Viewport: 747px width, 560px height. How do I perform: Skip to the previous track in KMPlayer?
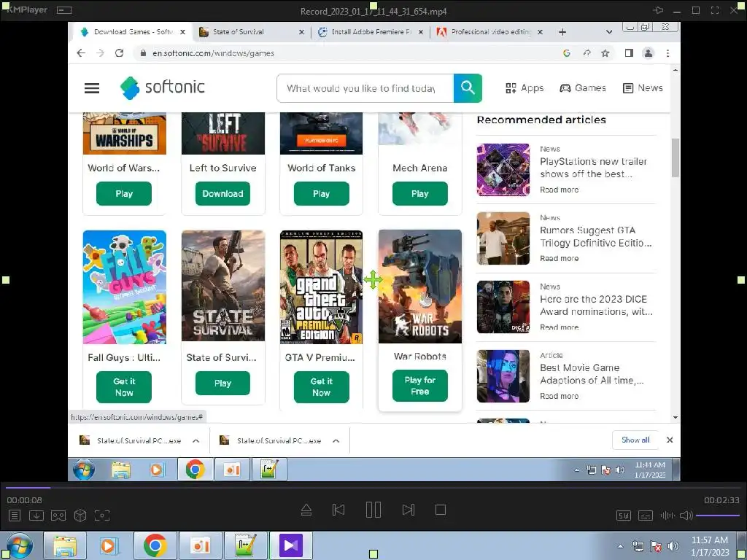pos(338,510)
